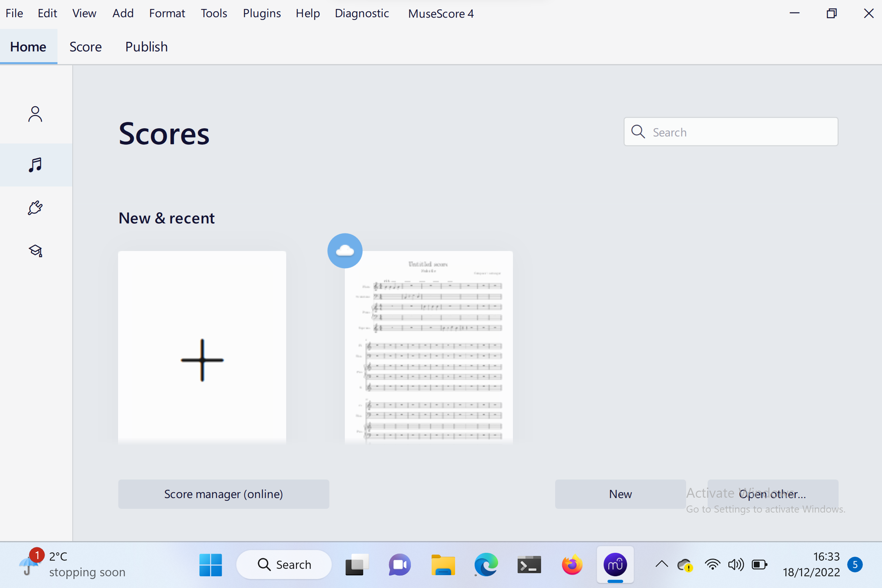Click the Score manager (online) button
The width and height of the screenshot is (882, 588).
[223, 494]
